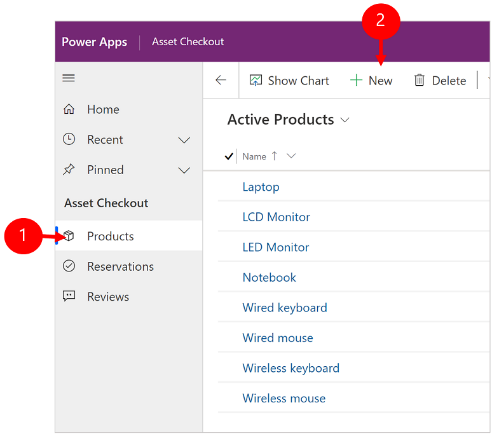
Task: Click the Reservations checkmark circle icon
Action: [69, 266]
